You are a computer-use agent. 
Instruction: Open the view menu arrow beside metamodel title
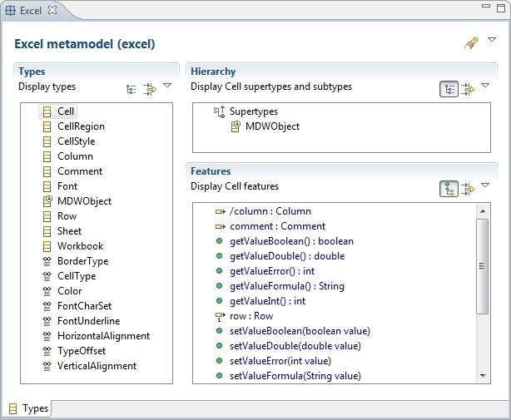tap(492, 40)
